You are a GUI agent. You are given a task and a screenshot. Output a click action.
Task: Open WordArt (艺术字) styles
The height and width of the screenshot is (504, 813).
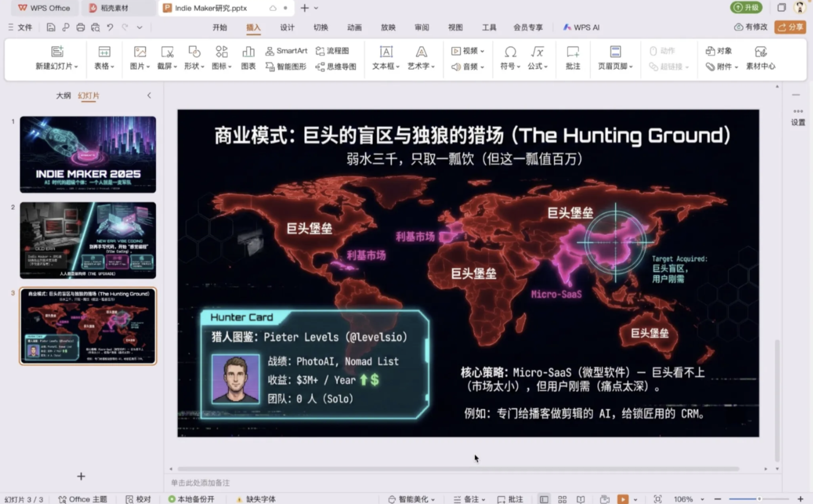(x=421, y=57)
